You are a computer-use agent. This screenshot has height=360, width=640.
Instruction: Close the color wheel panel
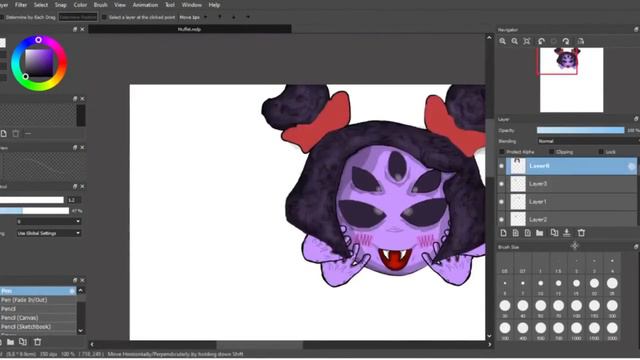[82, 29]
